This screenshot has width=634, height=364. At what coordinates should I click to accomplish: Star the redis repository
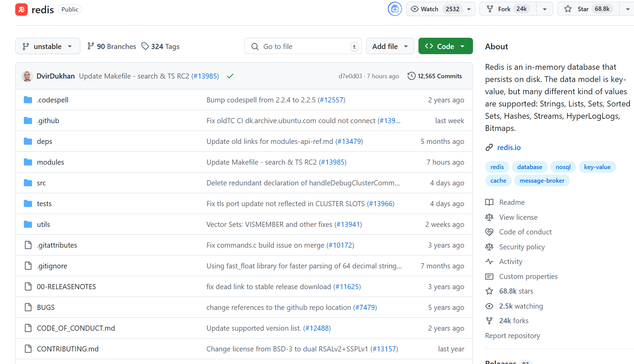click(588, 9)
